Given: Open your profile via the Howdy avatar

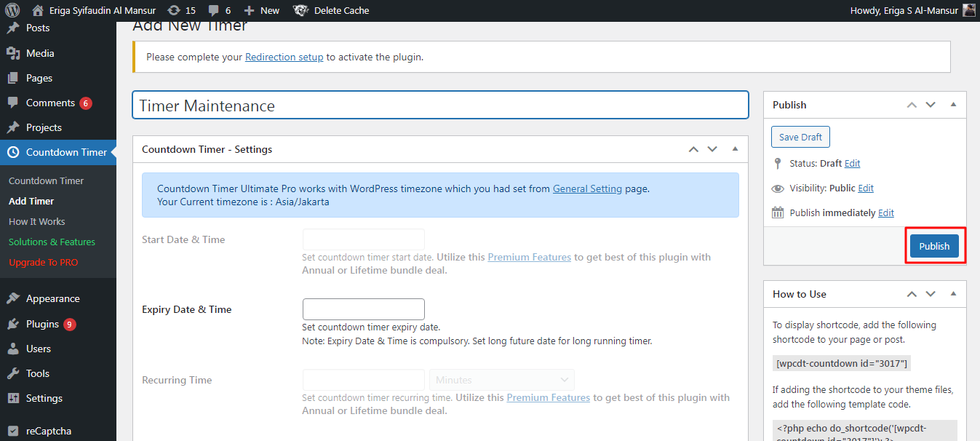Looking at the screenshot, I should [x=968, y=10].
